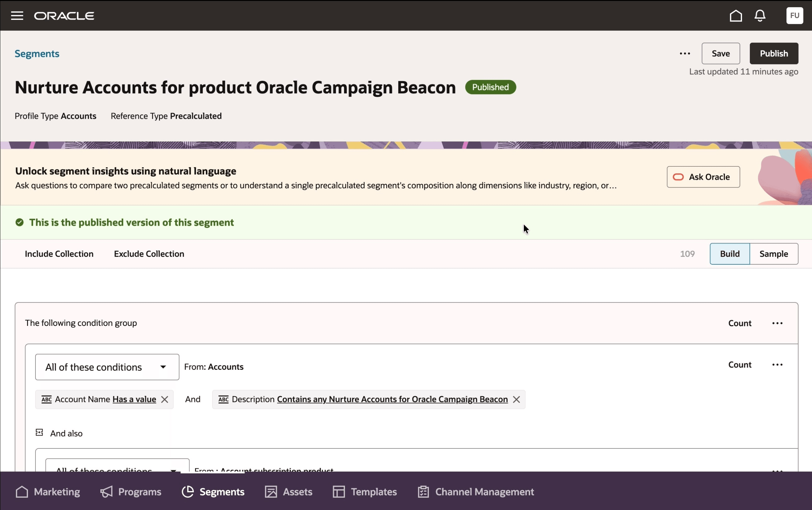The height and width of the screenshot is (510, 812).
Task: Open notifications bell
Action: pyautogui.click(x=760, y=16)
